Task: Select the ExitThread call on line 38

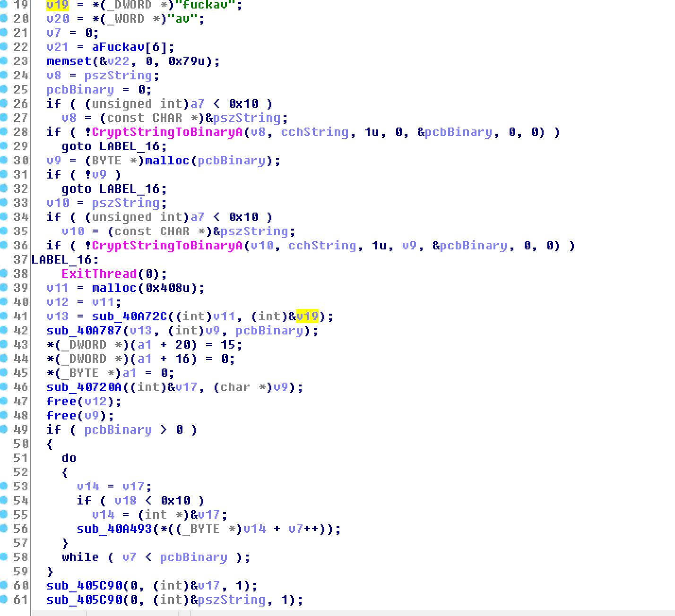Action: [99, 274]
